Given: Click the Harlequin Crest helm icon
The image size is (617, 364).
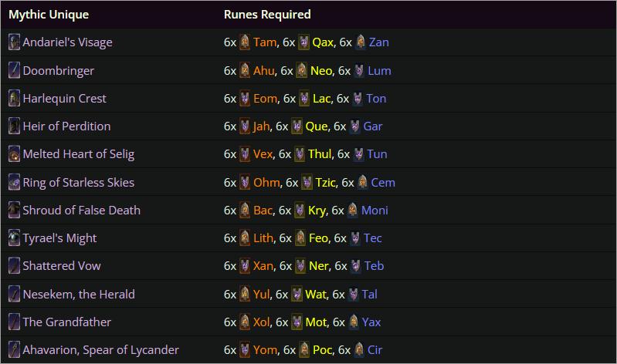Looking at the screenshot, I should (x=14, y=99).
